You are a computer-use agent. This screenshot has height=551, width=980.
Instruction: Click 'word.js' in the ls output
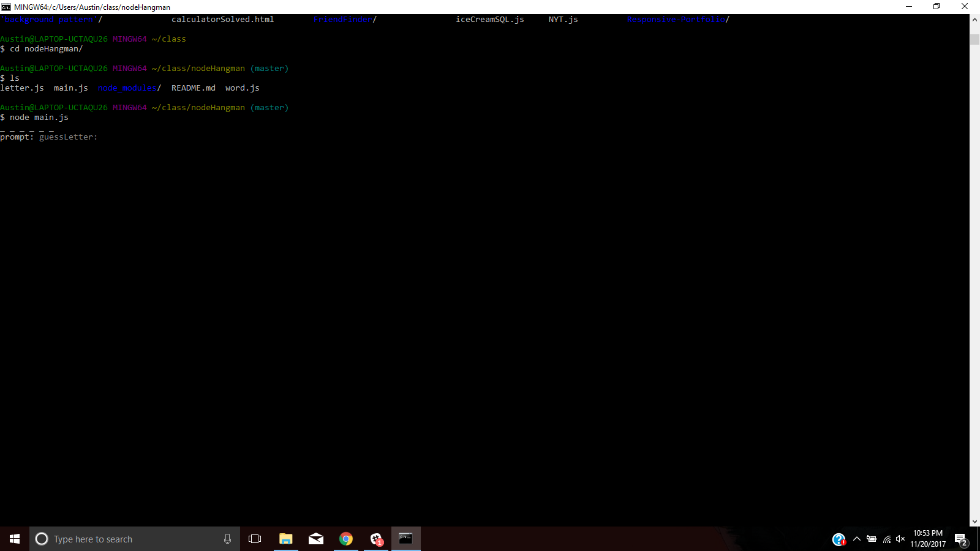point(243,88)
